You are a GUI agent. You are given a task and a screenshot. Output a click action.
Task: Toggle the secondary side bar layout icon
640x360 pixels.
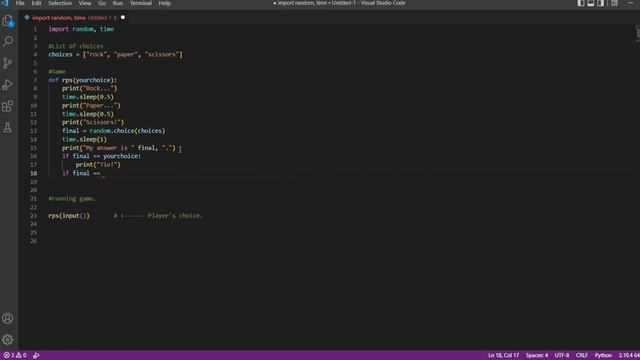click(600, 3)
